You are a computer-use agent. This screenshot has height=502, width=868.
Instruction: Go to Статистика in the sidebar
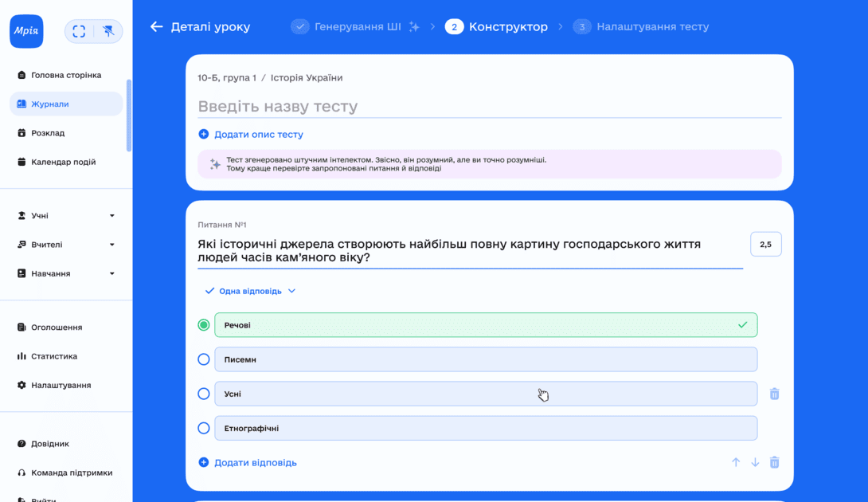(x=54, y=356)
